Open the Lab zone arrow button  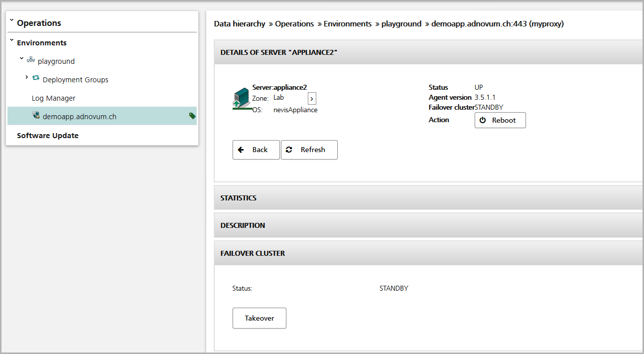[312, 99]
